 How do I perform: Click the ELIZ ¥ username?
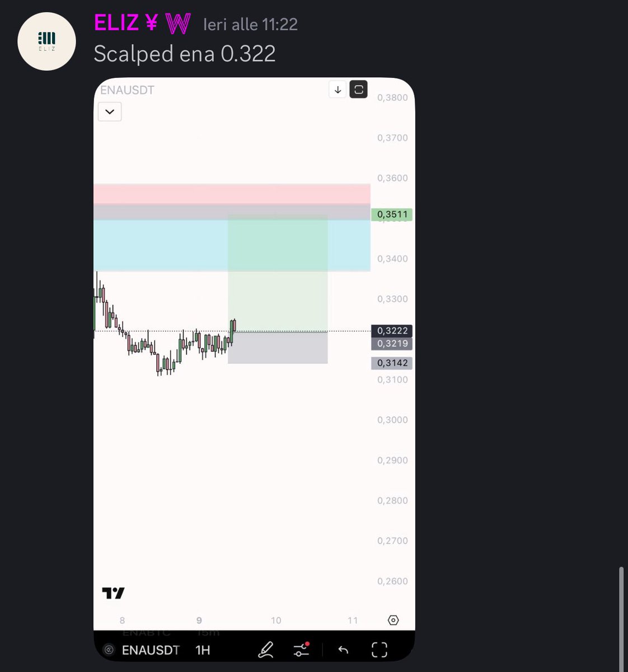(126, 23)
